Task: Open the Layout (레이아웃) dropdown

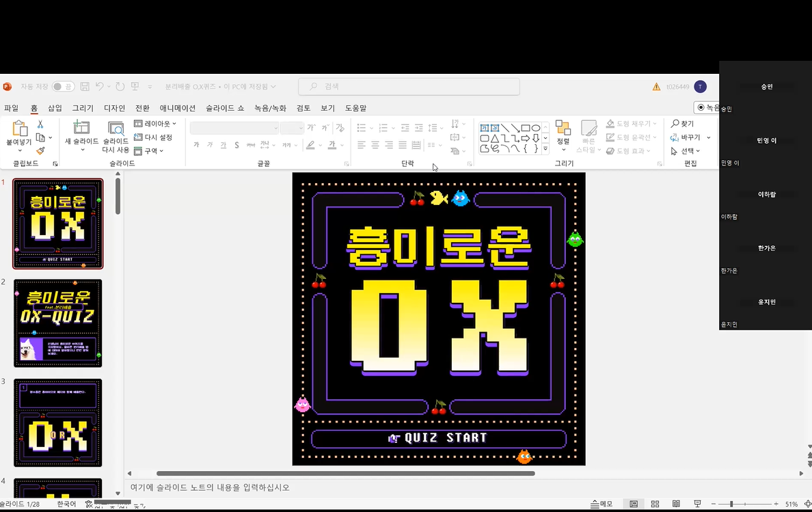Action: [155, 124]
